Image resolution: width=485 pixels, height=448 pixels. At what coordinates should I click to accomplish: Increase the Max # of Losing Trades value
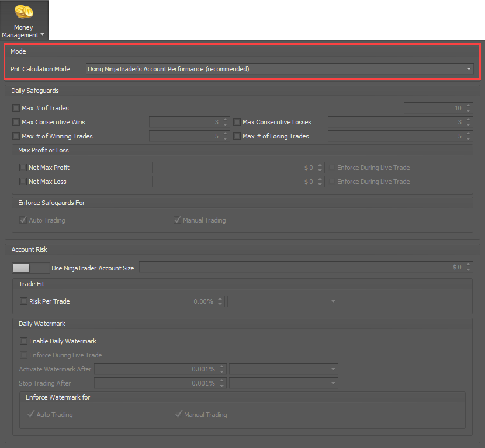469,134
